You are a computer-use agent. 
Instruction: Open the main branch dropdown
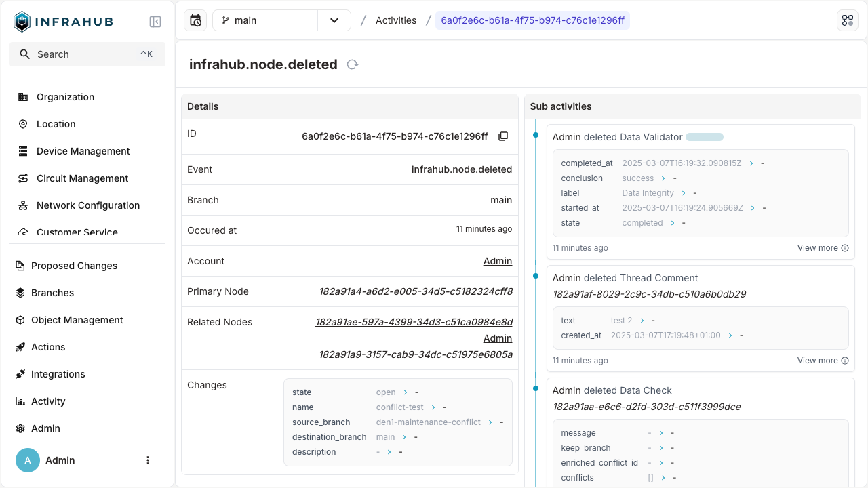point(334,20)
